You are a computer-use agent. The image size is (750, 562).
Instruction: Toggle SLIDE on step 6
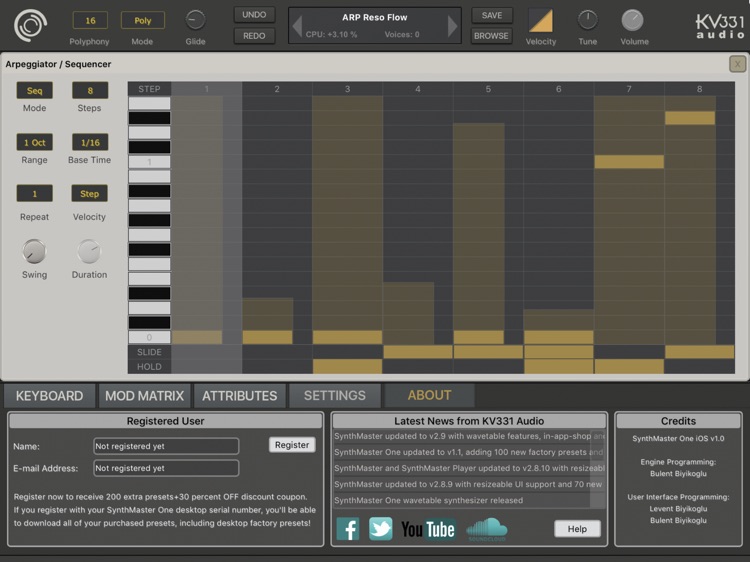(558, 352)
